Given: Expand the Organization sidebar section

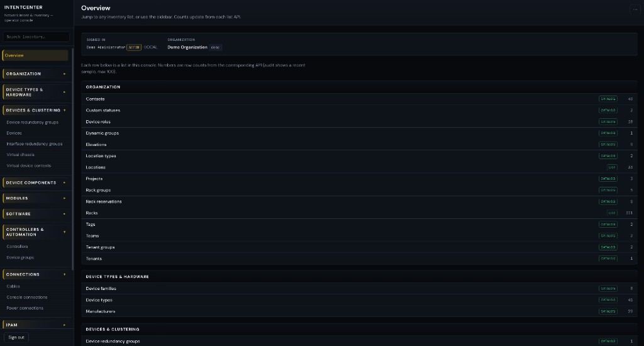Looking at the screenshot, I should [35, 74].
